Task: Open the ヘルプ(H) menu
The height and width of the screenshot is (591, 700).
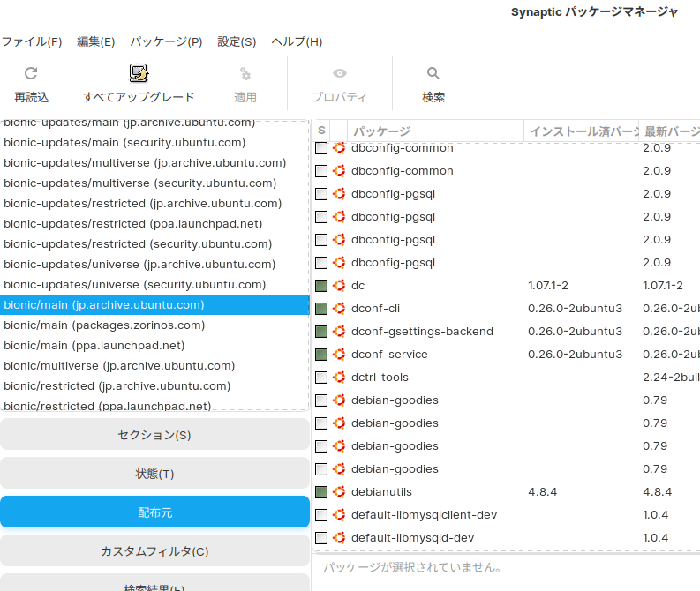Action: [297, 42]
